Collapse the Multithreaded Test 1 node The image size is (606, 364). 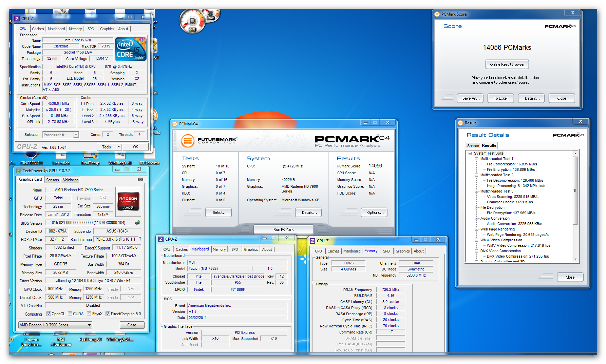(x=476, y=159)
